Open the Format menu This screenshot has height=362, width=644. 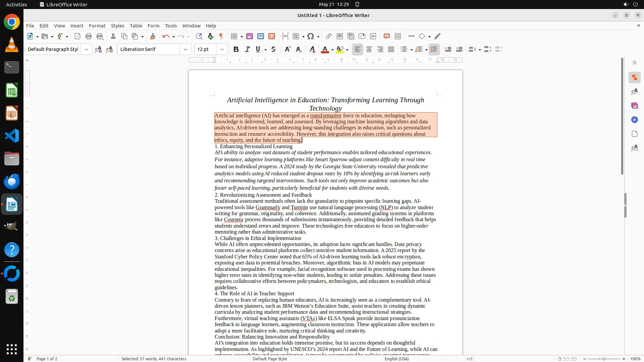click(97, 26)
